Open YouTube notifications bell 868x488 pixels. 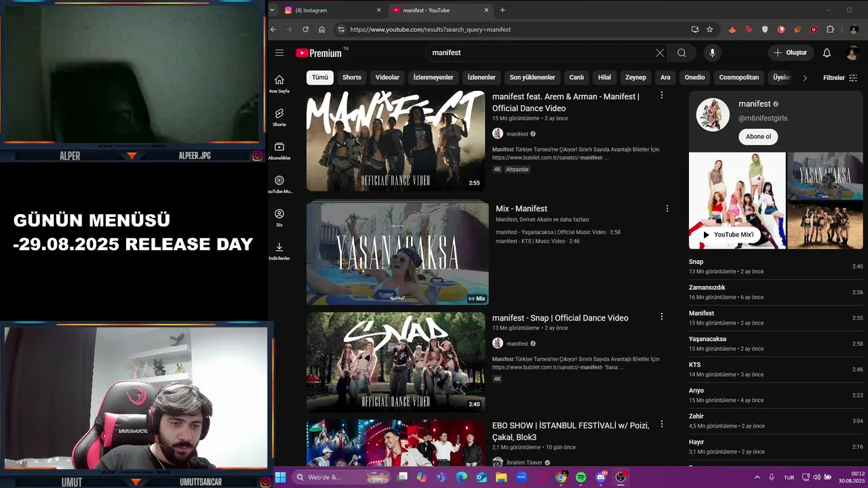827,53
